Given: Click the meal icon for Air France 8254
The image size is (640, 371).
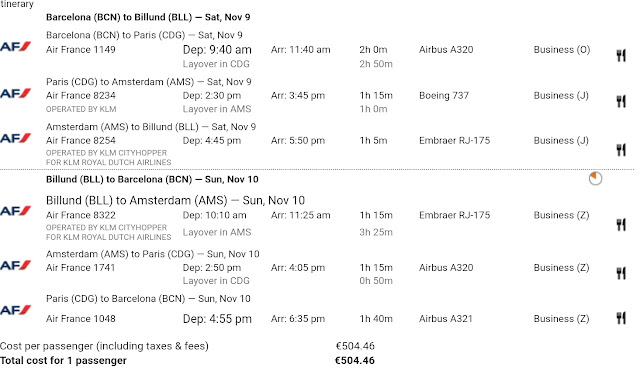Looking at the screenshot, I should pos(621,150).
